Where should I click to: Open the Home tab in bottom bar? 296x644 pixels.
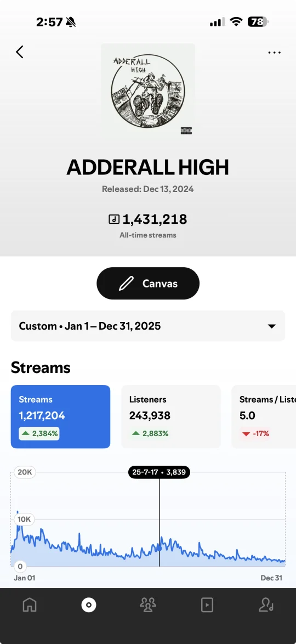[30, 605]
